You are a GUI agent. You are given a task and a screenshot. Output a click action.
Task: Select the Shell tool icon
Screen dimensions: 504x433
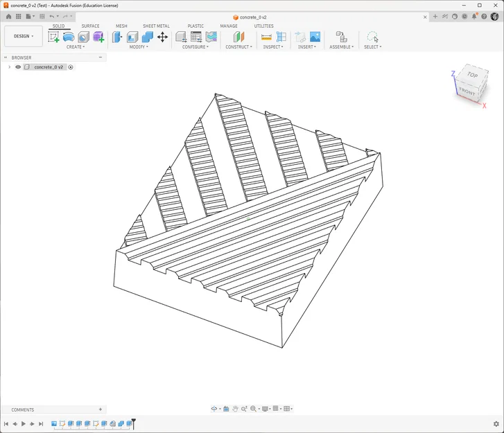[132, 37]
